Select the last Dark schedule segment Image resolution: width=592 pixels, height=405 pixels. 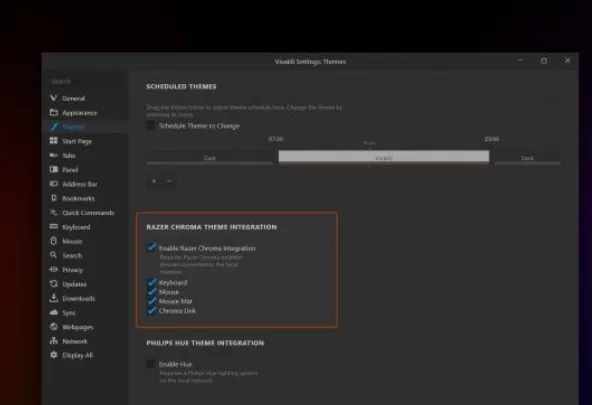pyautogui.click(x=527, y=157)
